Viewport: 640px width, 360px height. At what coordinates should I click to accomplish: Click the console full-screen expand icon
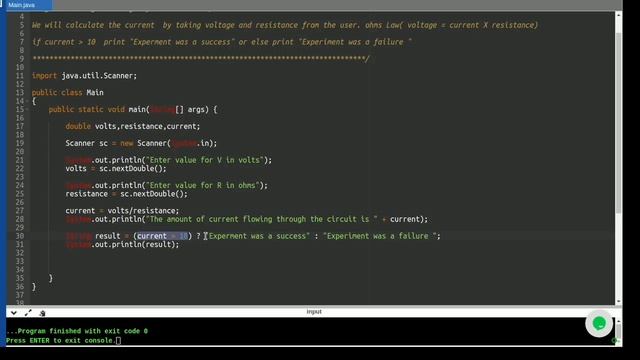28,313
